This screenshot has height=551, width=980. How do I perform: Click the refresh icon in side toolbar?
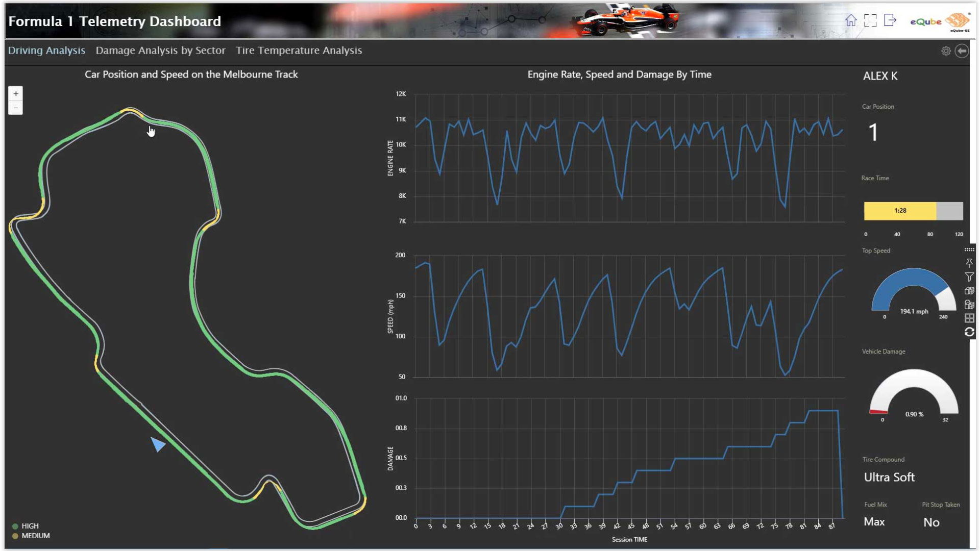click(x=969, y=332)
